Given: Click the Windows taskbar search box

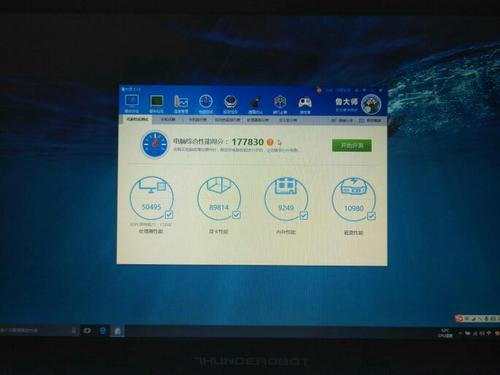Looking at the screenshot, I should click(38, 330).
